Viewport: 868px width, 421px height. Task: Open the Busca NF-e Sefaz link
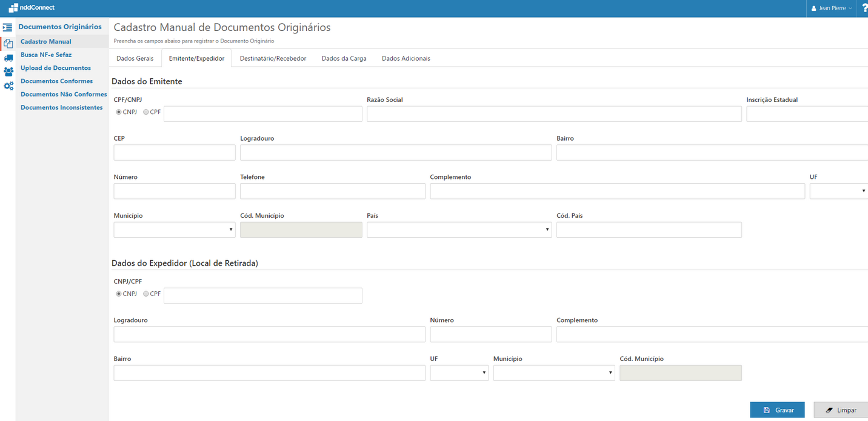pos(46,55)
